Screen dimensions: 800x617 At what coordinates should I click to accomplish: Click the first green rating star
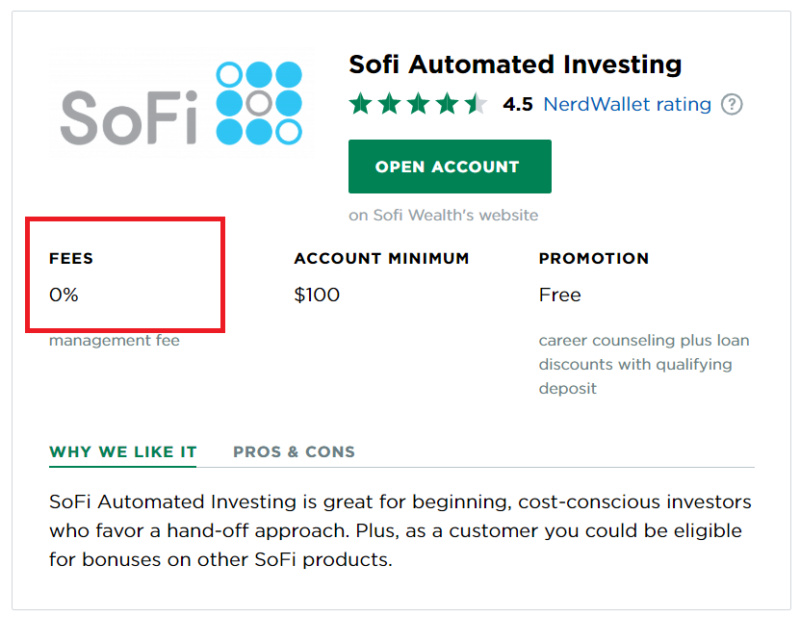361,104
